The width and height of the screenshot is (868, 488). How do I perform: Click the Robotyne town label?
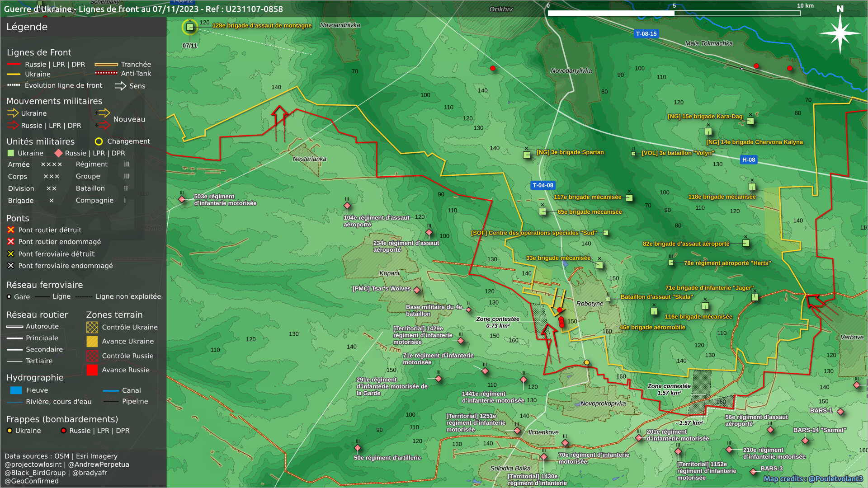click(590, 304)
